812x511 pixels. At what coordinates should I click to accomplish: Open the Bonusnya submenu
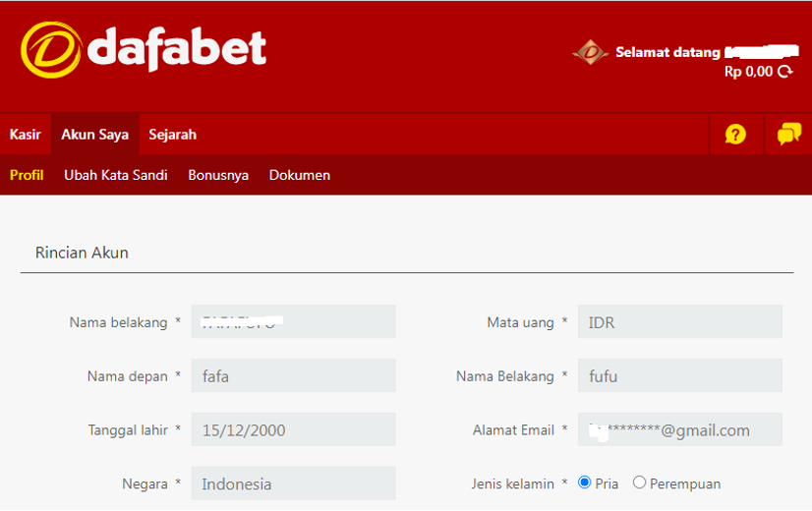point(218,176)
